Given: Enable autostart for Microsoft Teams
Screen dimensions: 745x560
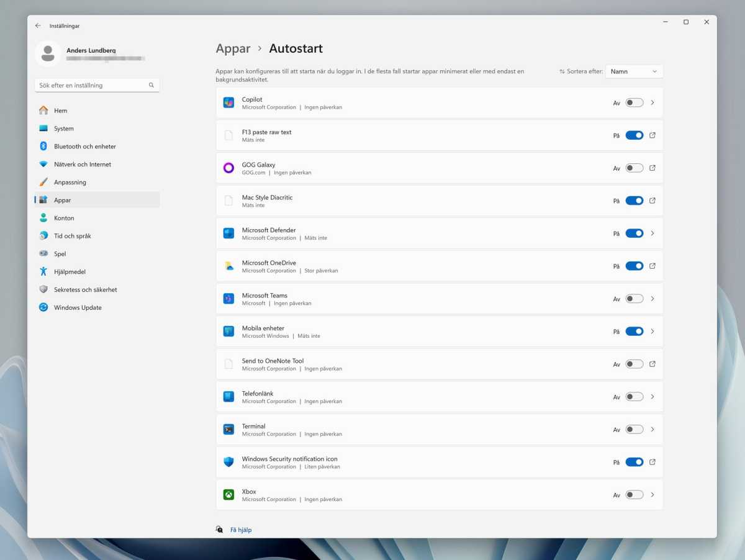Looking at the screenshot, I should pyautogui.click(x=634, y=299).
